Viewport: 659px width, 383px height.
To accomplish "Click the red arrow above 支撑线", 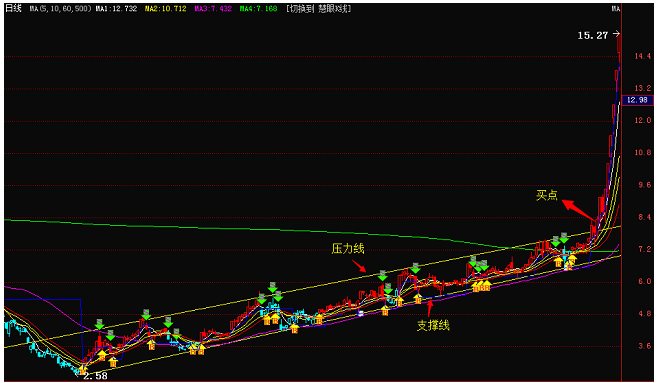I will 430,308.
